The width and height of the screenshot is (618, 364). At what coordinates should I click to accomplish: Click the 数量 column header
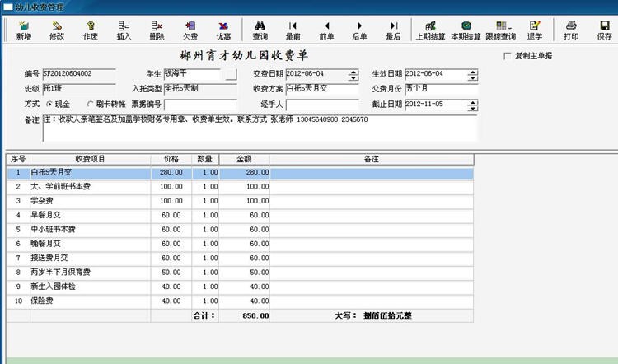205,159
